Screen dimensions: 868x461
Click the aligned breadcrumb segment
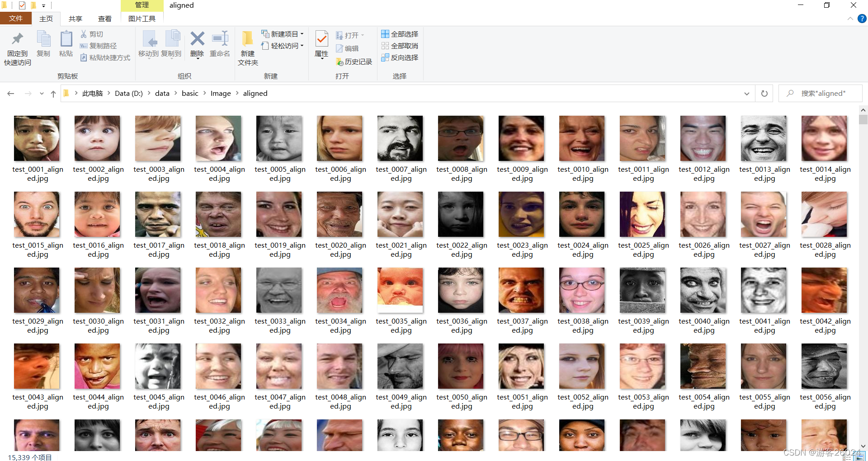tap(255, 93)
